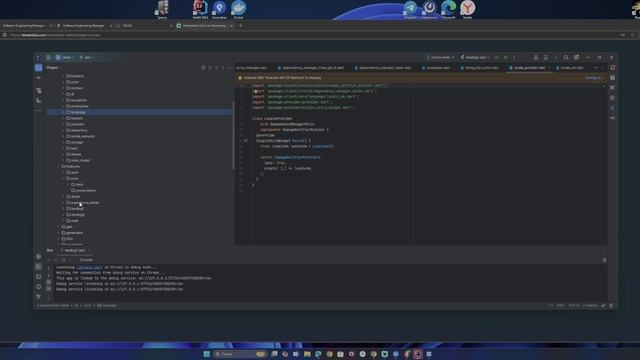640x360 pixels.
Task: Open Search Everywhere magnifier icon
Action: pyautogui.click(x=566, y=58)
